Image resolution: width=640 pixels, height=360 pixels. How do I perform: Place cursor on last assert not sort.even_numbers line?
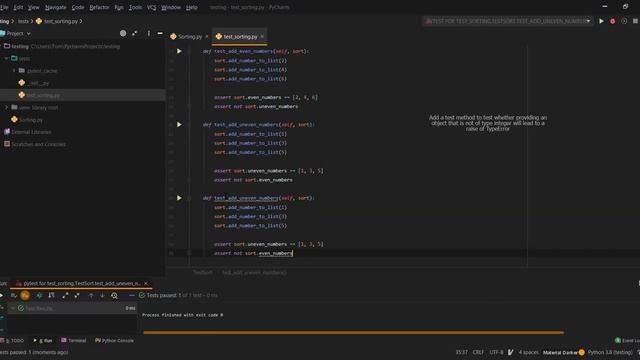click(x=253, y=253)
